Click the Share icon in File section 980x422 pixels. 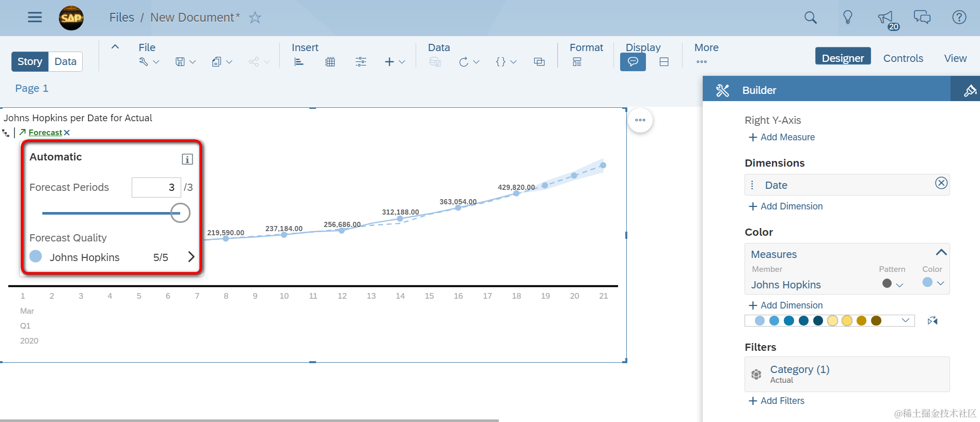(x=254, y=62)
